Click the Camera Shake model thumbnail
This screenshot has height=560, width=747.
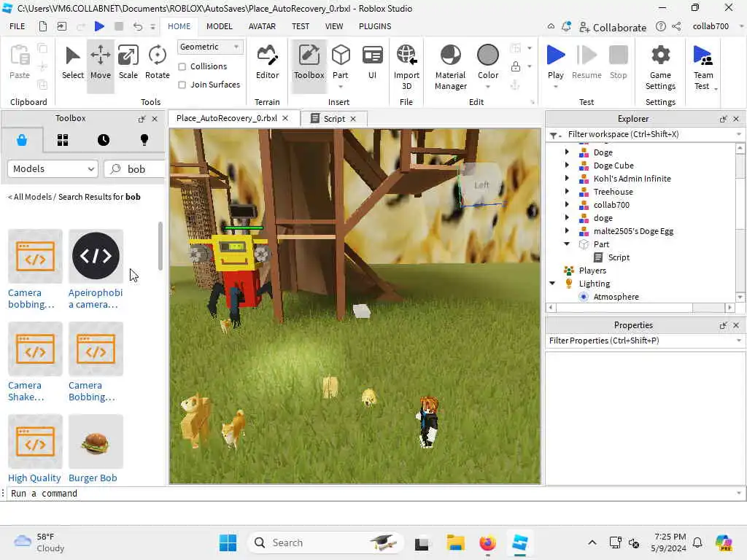[35, 349]
